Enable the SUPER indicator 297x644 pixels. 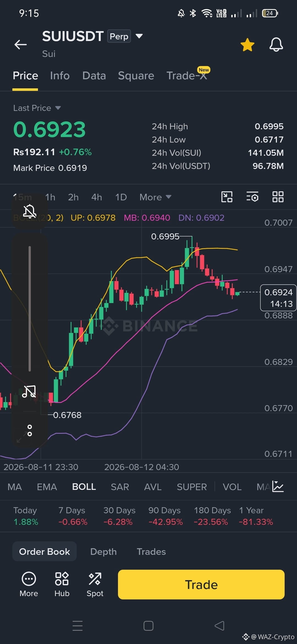click(192, 487)
